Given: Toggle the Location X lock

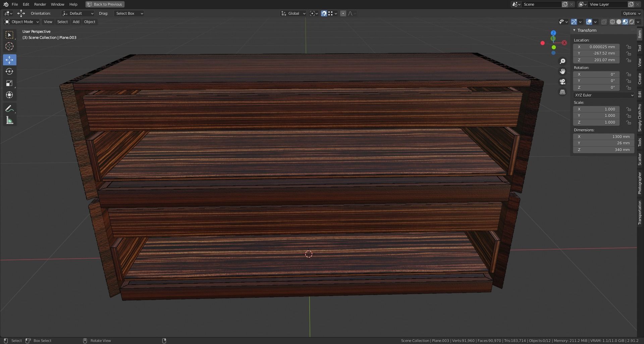Looking at the screenshot, I should pos(629,47).
